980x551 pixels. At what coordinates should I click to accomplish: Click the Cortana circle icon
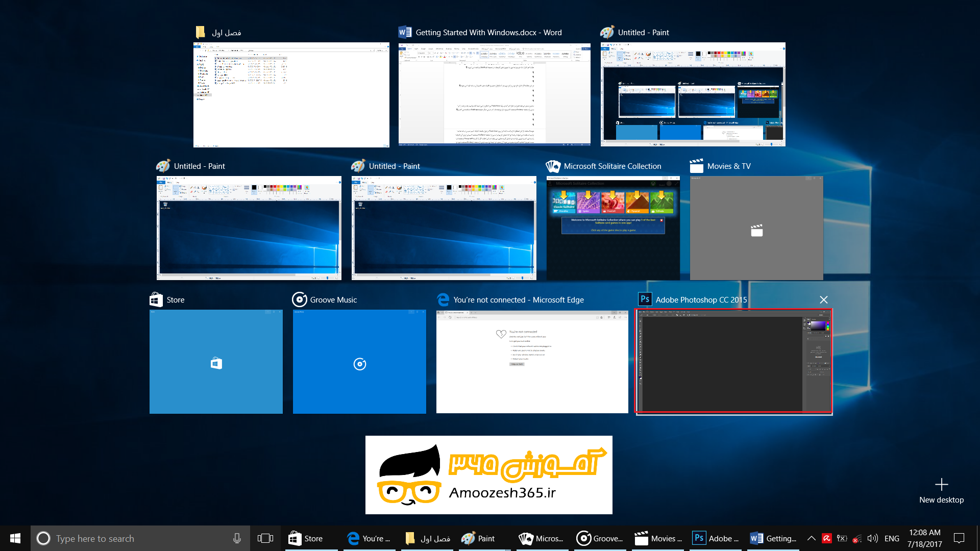tap(43, 538)
